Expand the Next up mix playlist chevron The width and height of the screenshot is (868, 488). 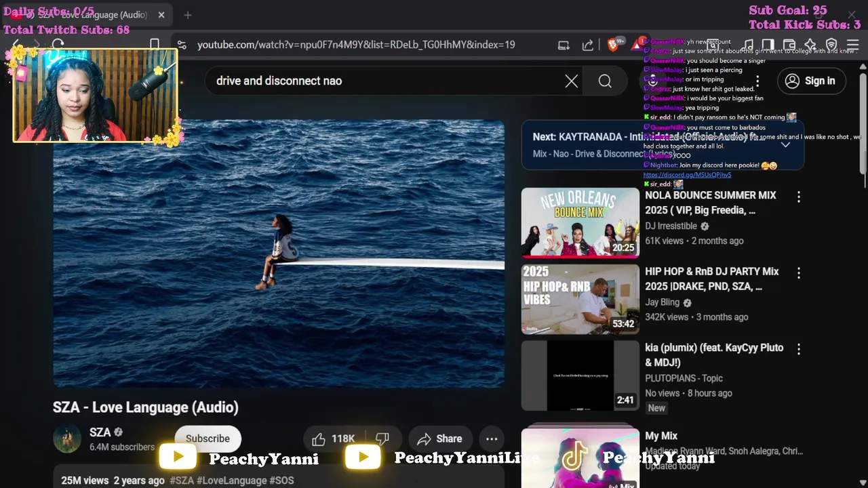tap(785, 144)
